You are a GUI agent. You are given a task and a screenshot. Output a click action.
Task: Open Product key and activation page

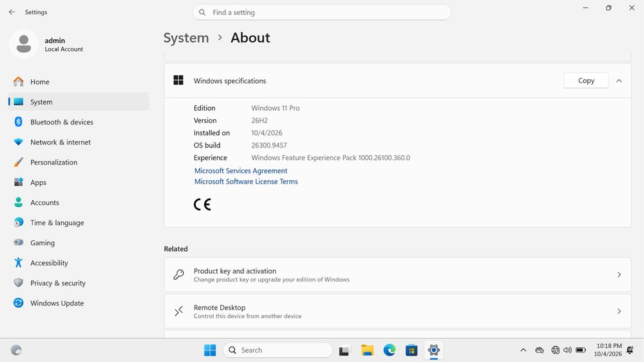(x=397, y=274)
